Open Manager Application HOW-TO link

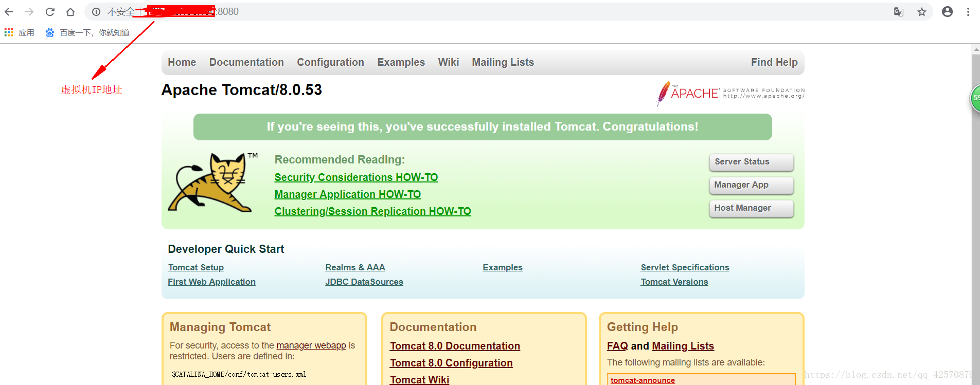tap(347, 194)
